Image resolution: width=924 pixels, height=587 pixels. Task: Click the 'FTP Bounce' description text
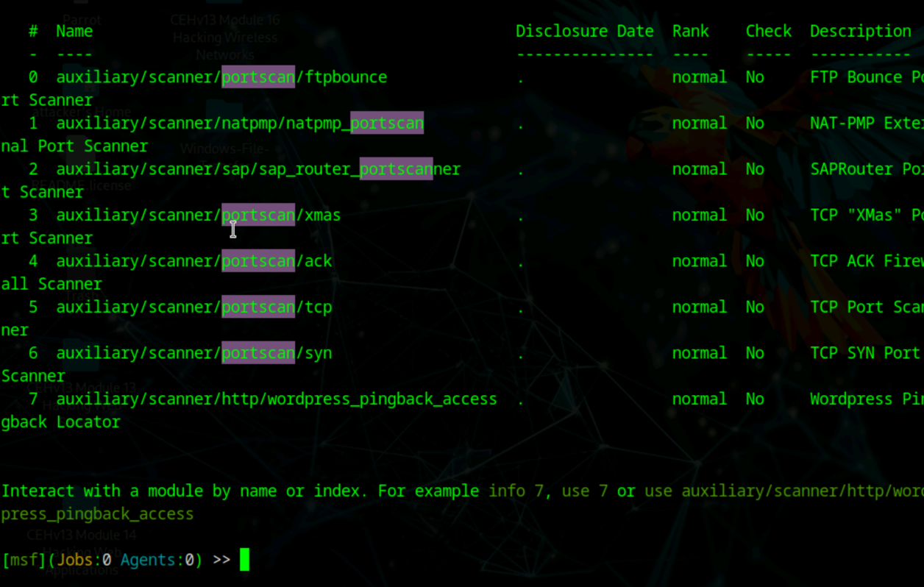[x=856, y=77]
